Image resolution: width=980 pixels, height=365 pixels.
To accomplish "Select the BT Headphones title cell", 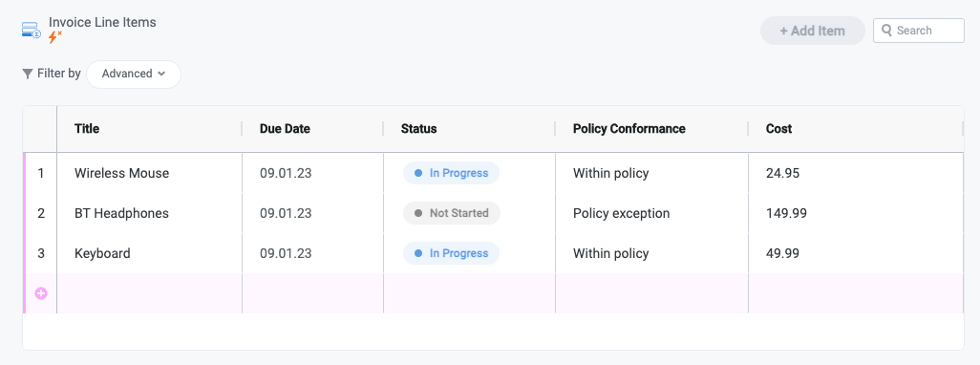I will pos(149,213).
